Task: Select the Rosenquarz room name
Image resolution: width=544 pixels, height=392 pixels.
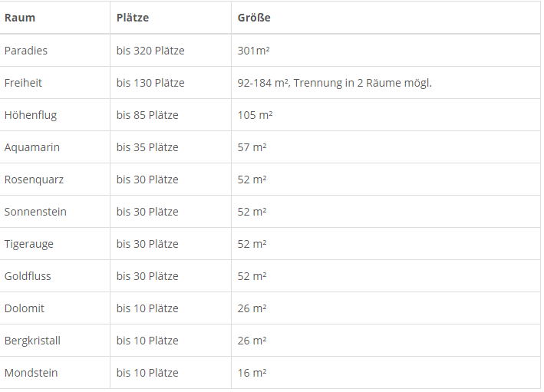Action: [x=34, y=180]
